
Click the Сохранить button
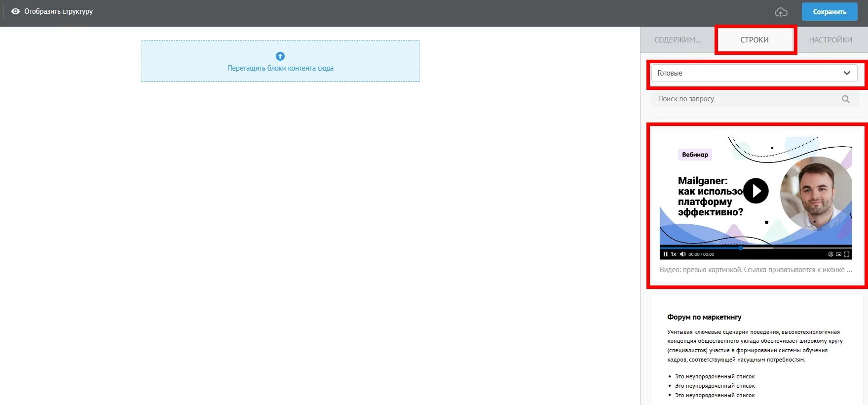(830, 12)
